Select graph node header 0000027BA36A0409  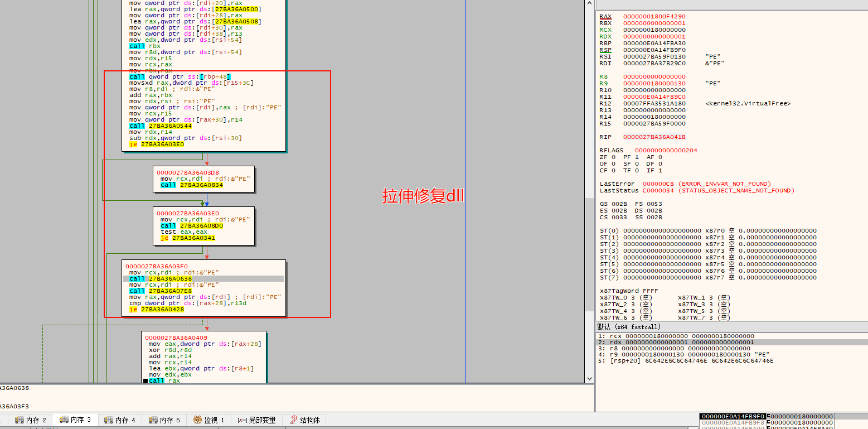(x=176, y=338)
